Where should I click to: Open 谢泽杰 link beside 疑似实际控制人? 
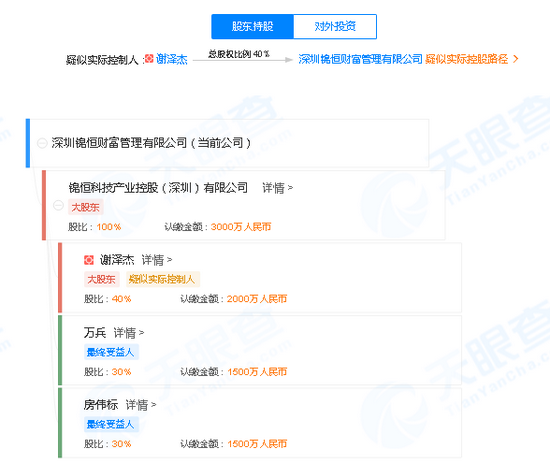click(172, 59)
